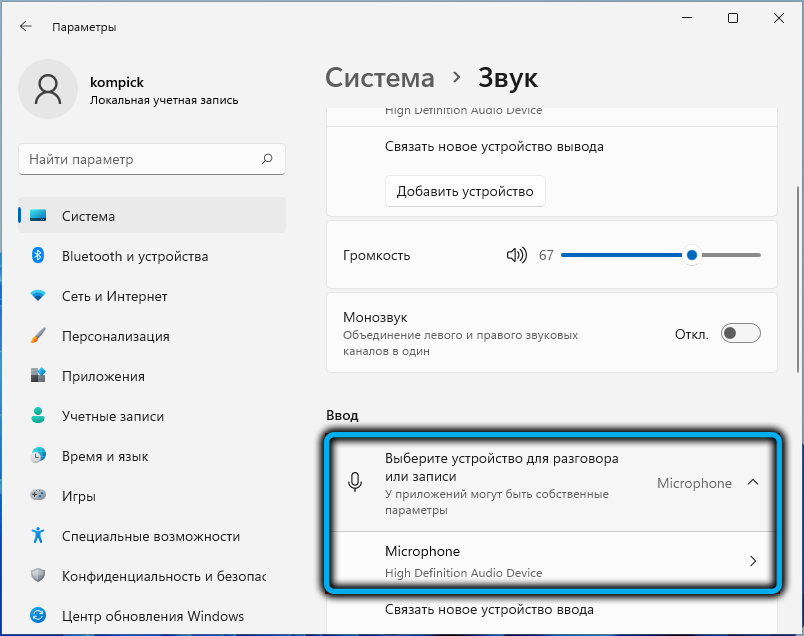Click Система breadcrumb link
The height and width of the screenshot is (636, 804).
point(380,78)
